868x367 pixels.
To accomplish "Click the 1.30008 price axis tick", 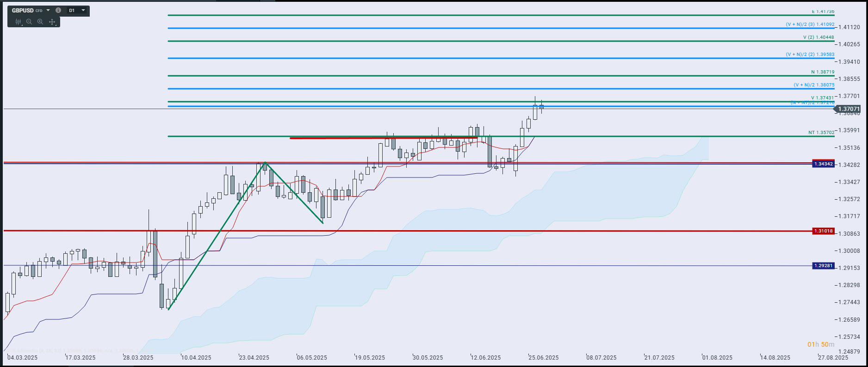I will (x=849, y=251).
